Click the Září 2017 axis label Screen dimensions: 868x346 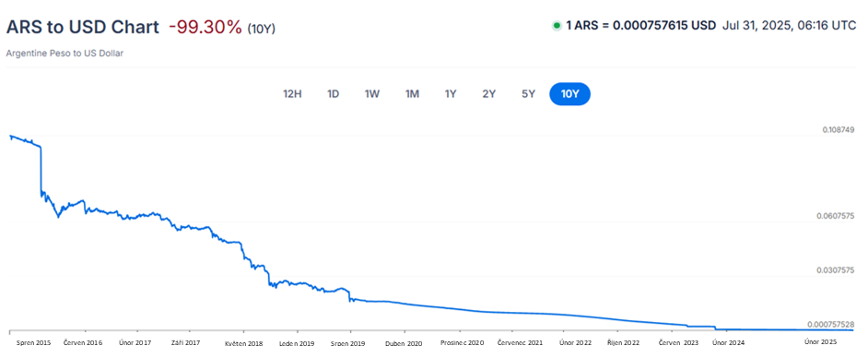coord(185,342)
